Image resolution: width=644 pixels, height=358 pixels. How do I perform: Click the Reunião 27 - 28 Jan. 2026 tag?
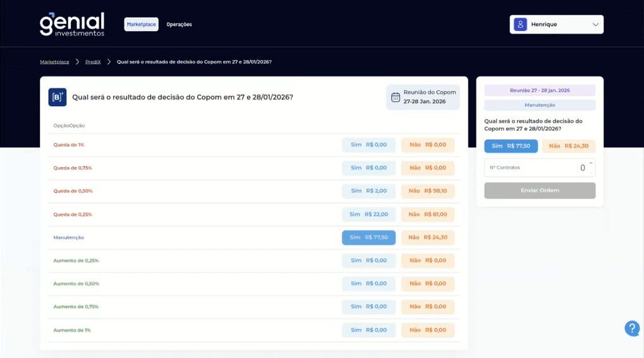click(x=540, y=90)
